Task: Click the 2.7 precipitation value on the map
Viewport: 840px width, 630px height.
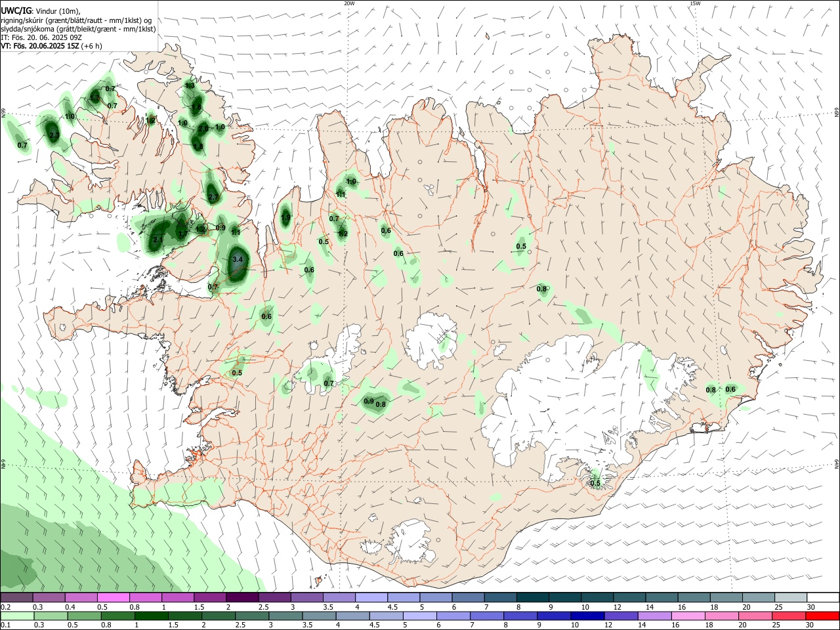Action: pyautogui.click(x=213, y=197)
